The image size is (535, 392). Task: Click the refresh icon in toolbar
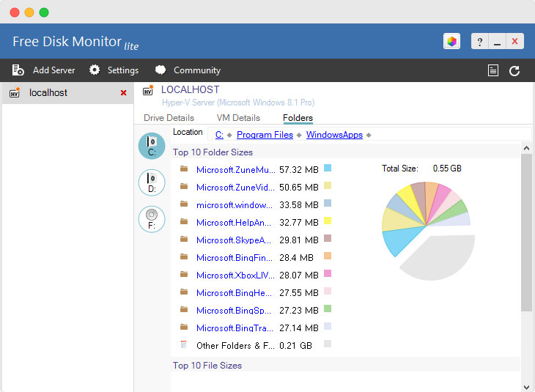[x=514, y=70]
